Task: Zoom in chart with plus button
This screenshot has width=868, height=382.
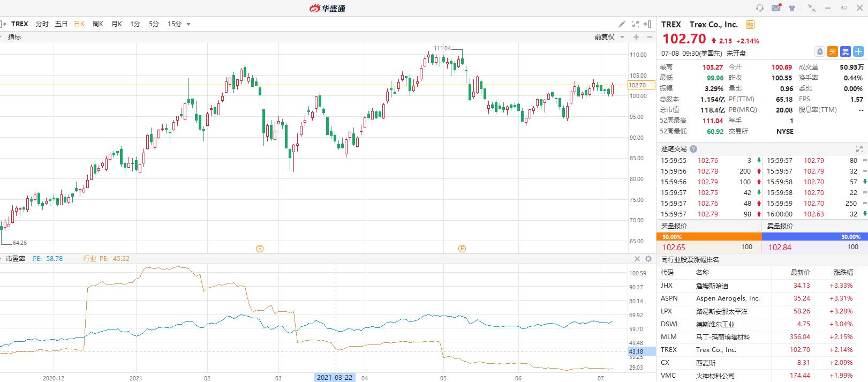Action: tap(636, 37)
